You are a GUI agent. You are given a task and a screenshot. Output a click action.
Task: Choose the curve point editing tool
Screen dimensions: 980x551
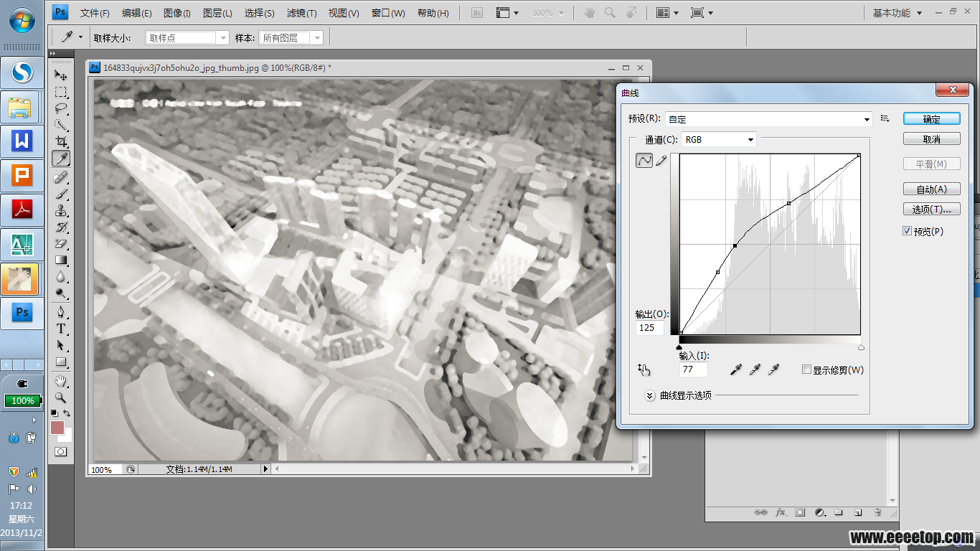[644, 161]
